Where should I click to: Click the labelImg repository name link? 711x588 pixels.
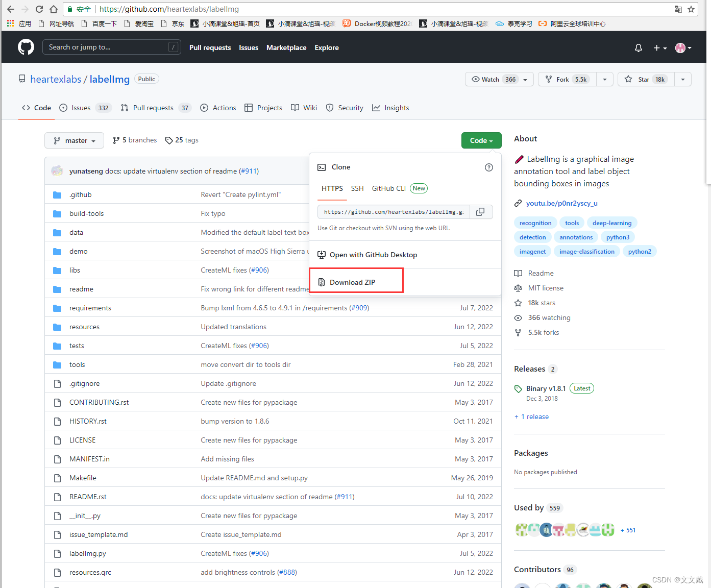(x=110, y=79)
